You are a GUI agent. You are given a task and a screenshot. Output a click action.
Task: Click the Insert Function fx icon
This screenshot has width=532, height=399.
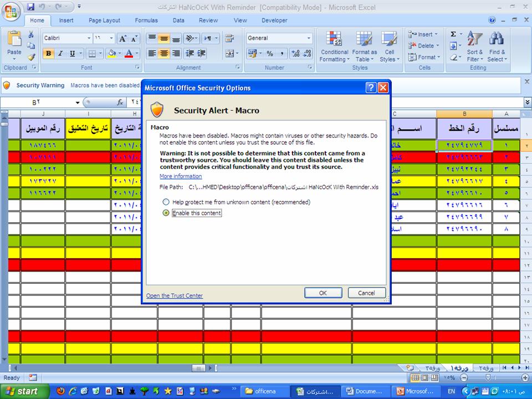click(120, 102)
